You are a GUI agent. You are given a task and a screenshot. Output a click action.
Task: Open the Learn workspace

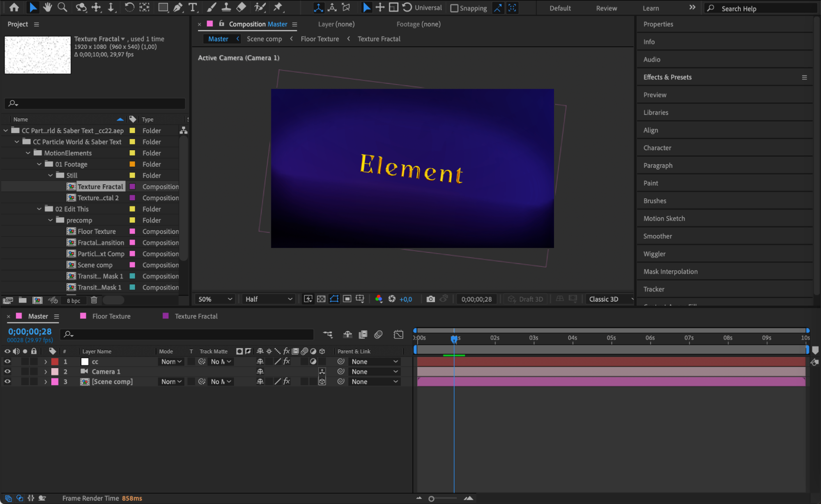click(x=651, y=8)
